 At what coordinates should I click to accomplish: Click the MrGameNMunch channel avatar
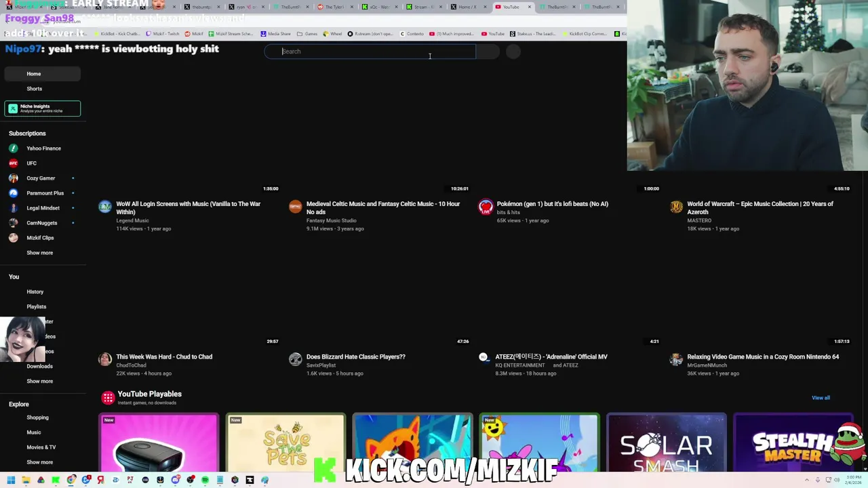(676, 359)
